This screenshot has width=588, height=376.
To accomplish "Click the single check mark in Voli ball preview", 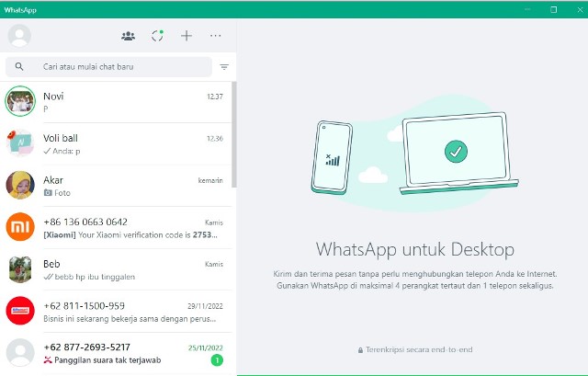I will point(47,151).
